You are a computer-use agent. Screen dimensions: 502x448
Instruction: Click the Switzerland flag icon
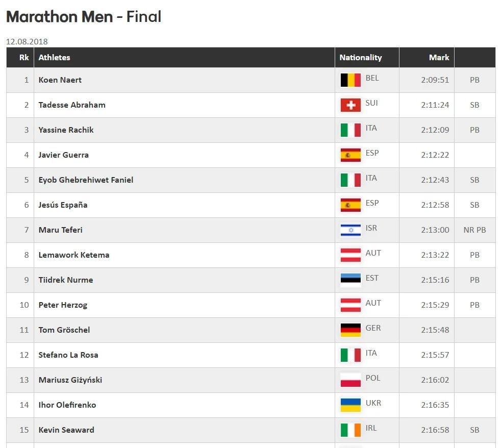(x=350, y=105)
